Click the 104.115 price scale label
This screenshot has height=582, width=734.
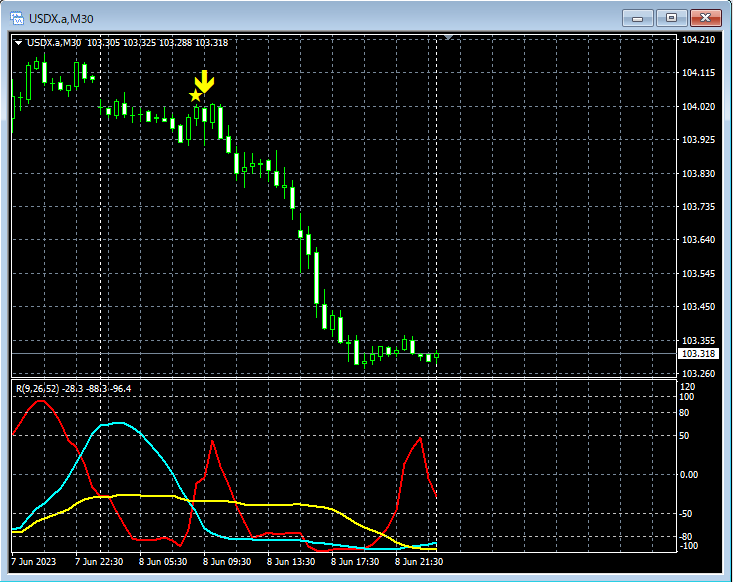pos(698,73)
